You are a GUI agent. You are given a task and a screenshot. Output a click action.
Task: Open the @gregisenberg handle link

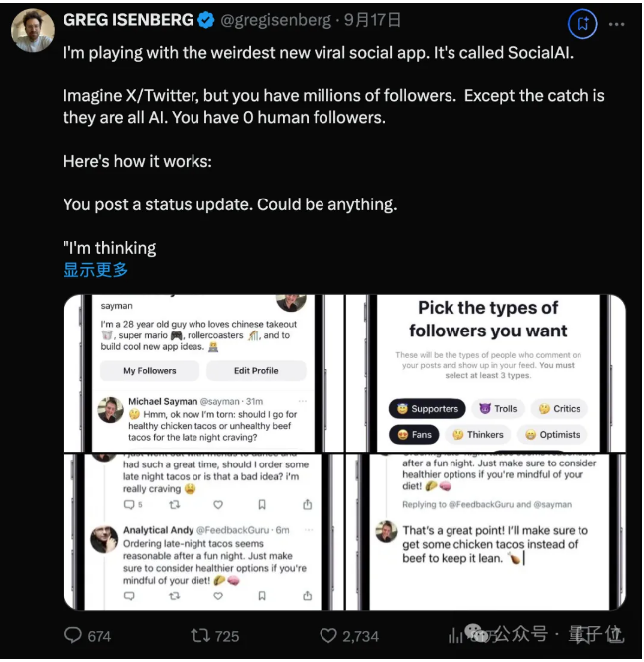(276, 20)
